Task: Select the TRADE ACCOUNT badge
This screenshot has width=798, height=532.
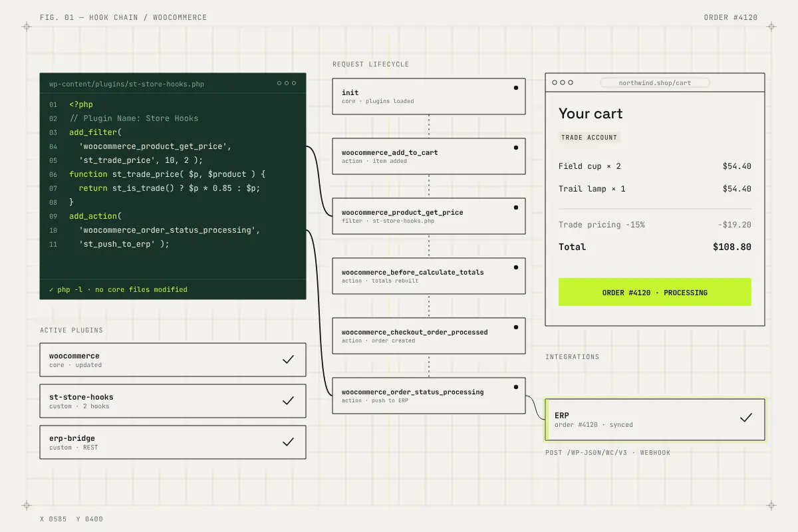Action: coord(589,138)
